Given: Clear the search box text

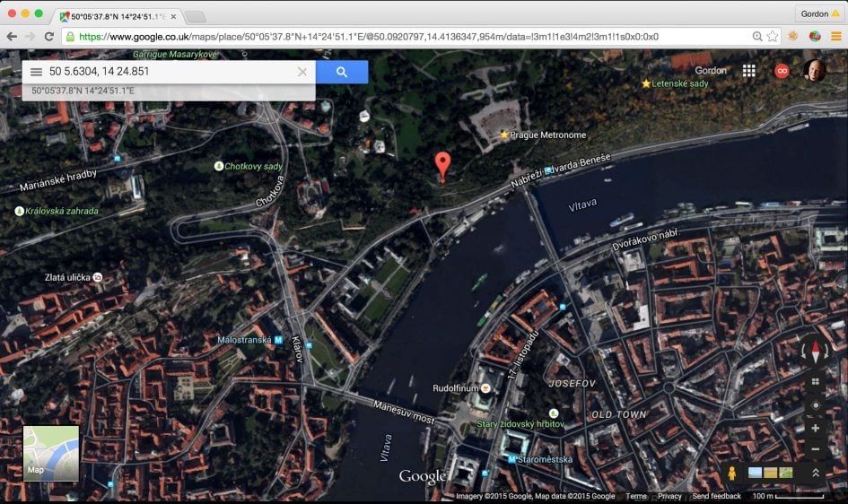Looking at the screenshot, I should [302, 72].
